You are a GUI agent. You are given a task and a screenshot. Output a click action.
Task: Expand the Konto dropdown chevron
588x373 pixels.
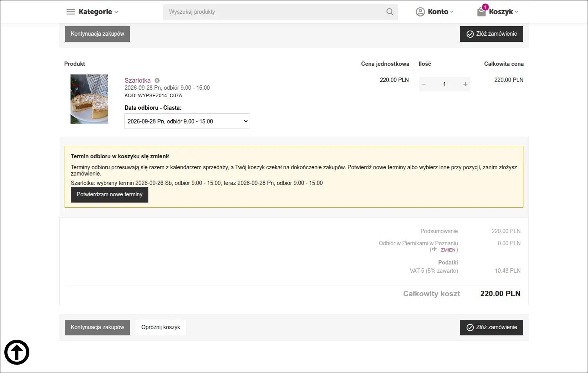(452, 12)
